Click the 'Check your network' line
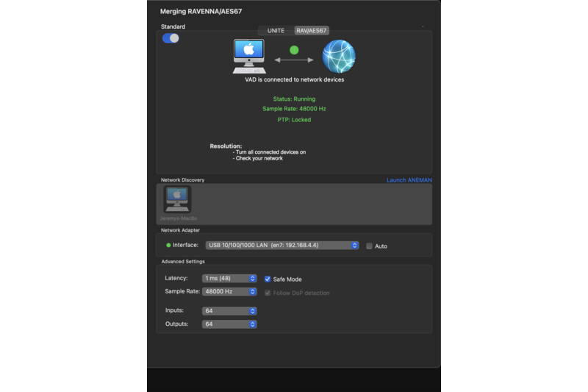The image size is (588, 392). (x=258, y=158)
